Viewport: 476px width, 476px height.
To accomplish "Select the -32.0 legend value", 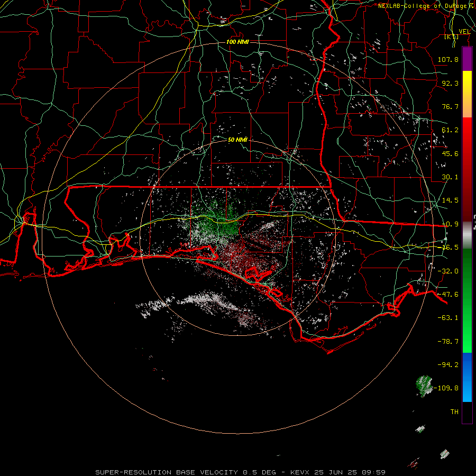I will (x=448, y=271).
